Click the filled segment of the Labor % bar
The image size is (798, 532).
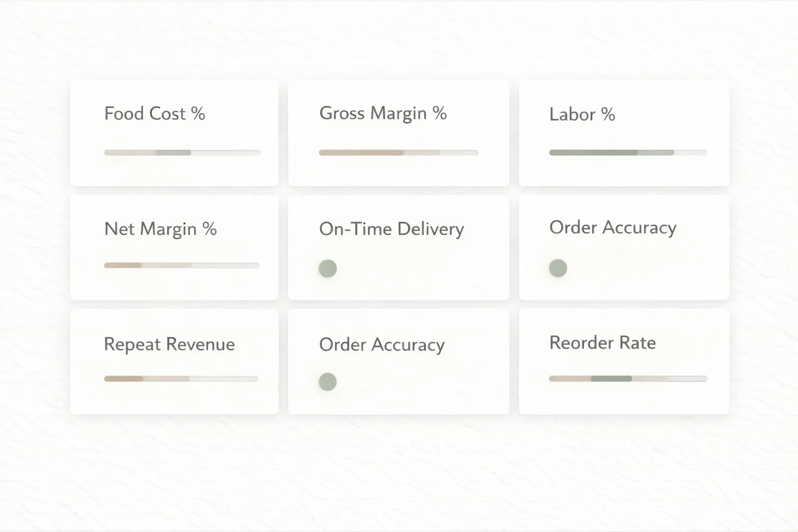pyautogui.click(x=592, y=152)
